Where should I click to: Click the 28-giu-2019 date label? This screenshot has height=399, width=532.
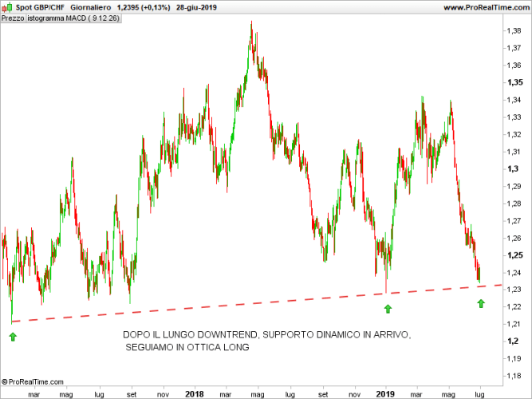pyautogui.click(x=196, y=7)
